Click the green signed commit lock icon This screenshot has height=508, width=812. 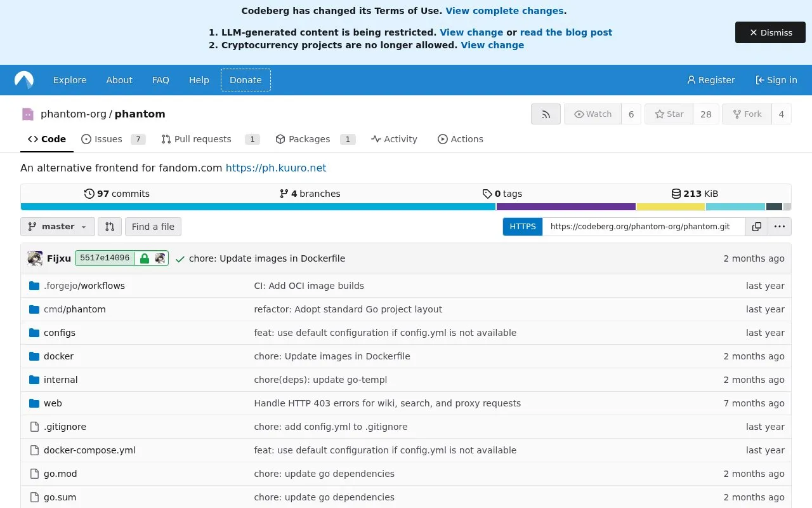coord(145,258)
